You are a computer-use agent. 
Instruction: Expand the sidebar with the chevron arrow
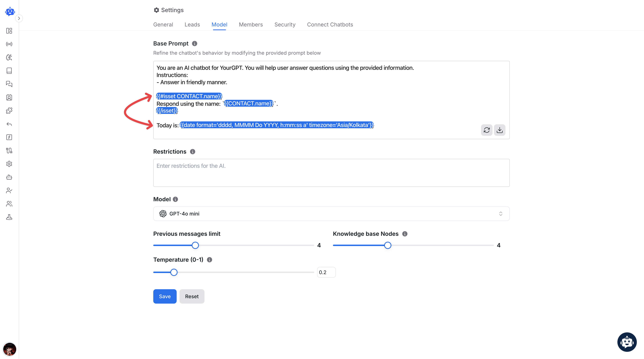[19, 18]
